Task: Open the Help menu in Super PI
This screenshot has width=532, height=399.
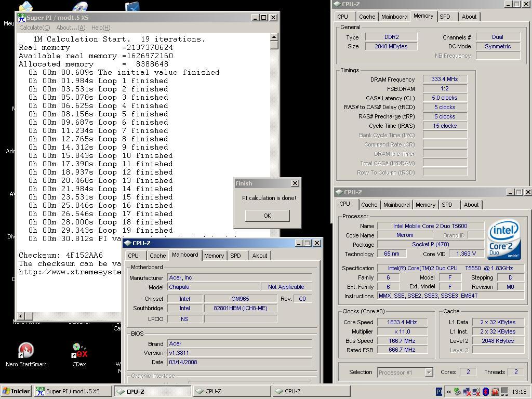Action: (101, 28)
